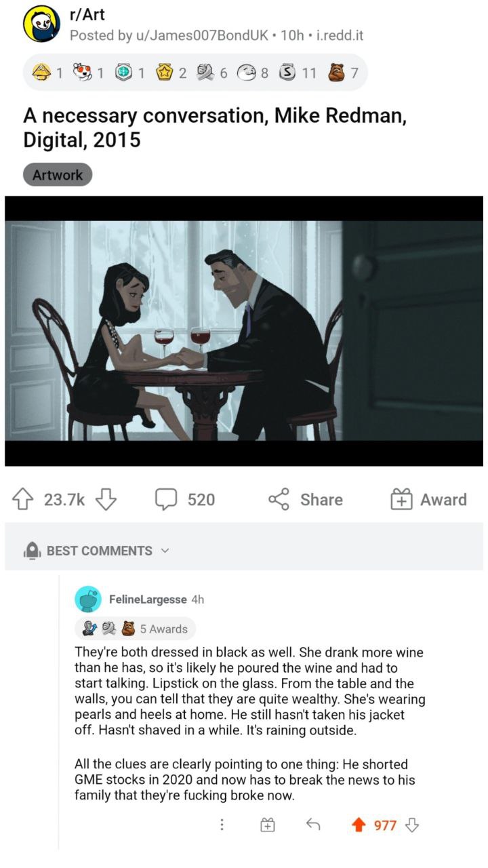Open the r/Art subreddit avatar

(x=43, y=25)
